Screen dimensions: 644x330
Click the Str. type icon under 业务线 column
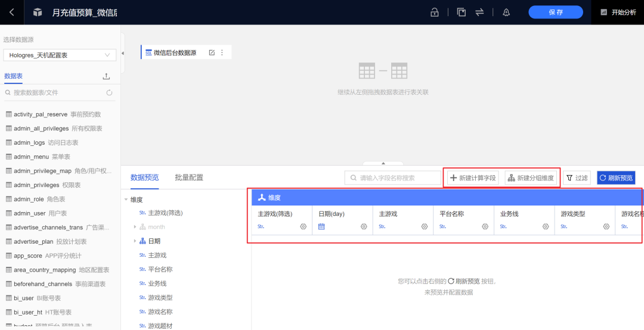pos(503,226)
